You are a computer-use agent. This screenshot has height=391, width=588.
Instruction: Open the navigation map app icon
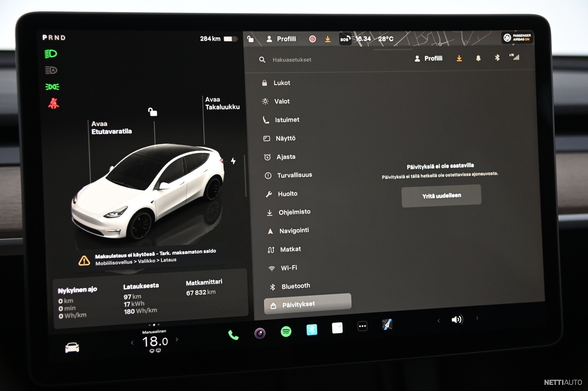(x=387, y=324)
